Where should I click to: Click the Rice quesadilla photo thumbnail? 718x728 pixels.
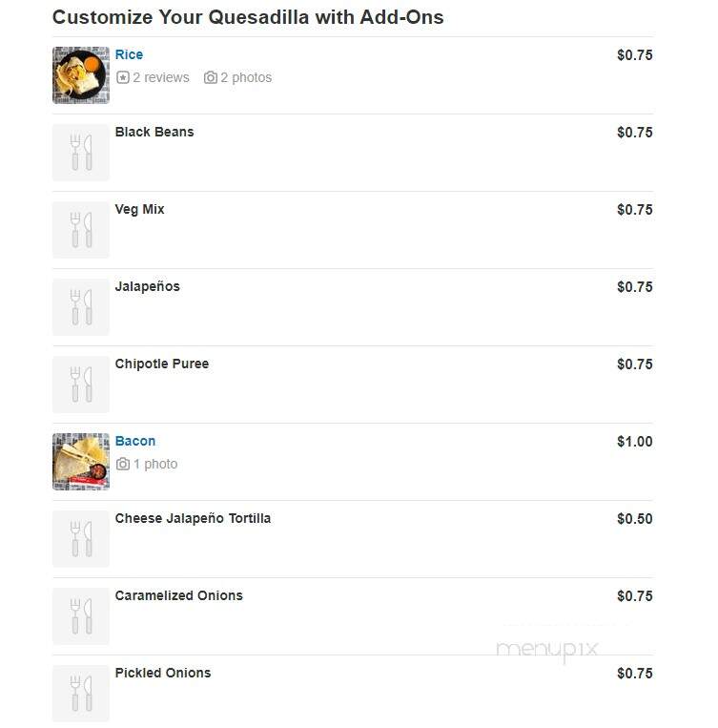pyautogui.click(x=81, y=75)
